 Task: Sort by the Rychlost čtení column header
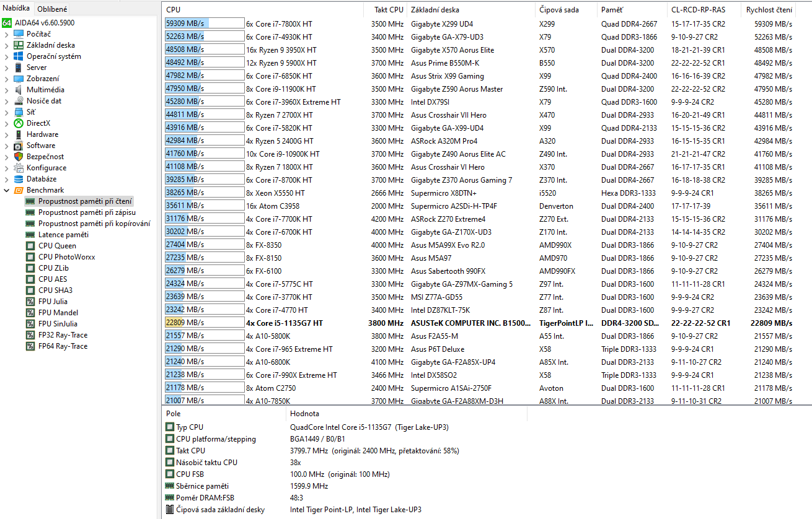pyautogui.click(x=769, y=9)
